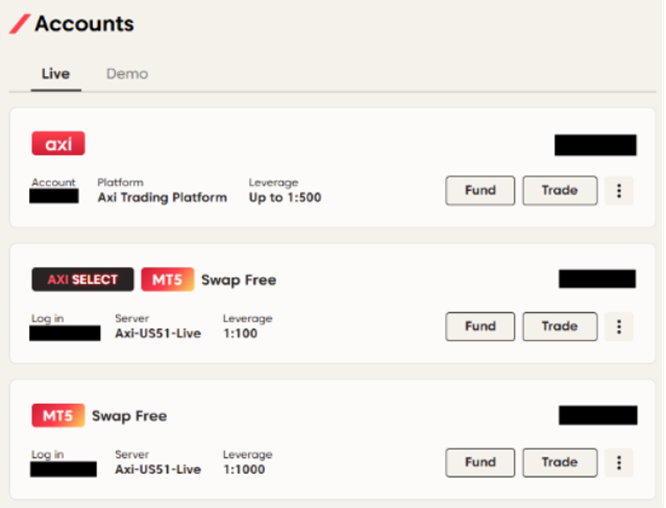Screen dimensions: 666x508
Task: Switch to the Demo tab
Action: point(127,74)
